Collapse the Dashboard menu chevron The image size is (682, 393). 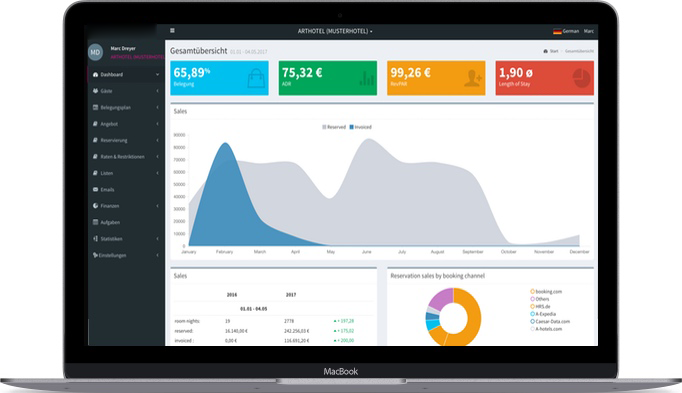pos(157,74)
